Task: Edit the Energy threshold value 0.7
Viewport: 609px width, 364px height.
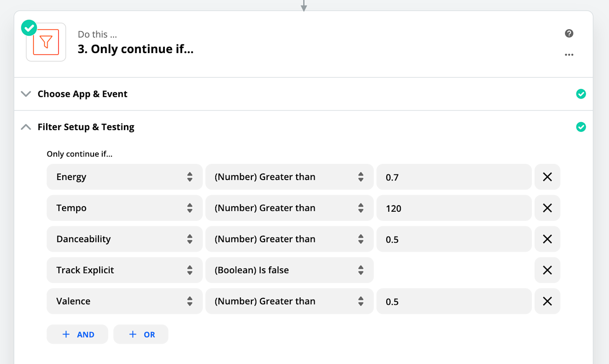Action: pos(454,177)
